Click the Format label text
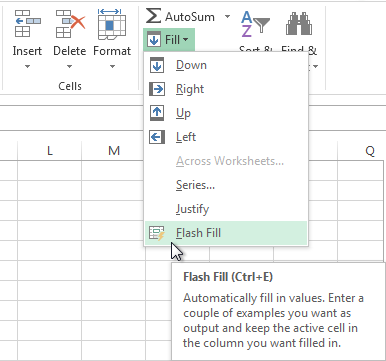This screenshot has width=386, height=361. coord(112,51)
